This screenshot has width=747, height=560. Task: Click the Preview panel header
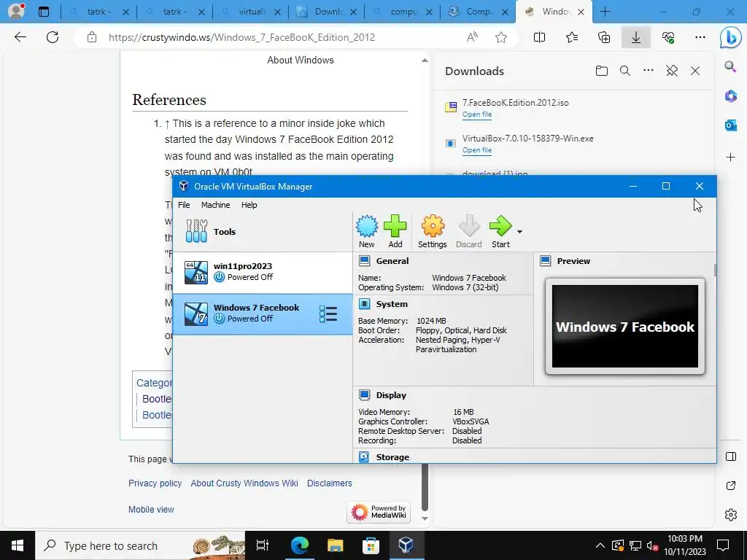click(x=573, y=261)
